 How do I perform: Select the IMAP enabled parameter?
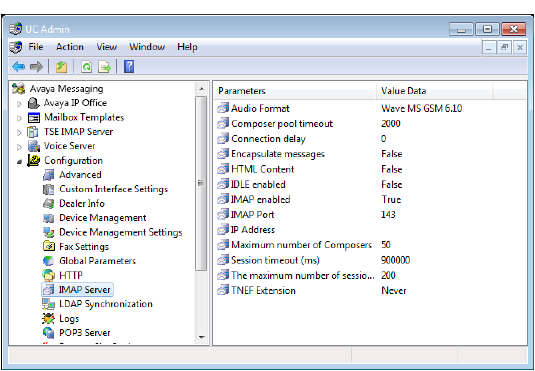pyautogui.click(x=261, y=199)
